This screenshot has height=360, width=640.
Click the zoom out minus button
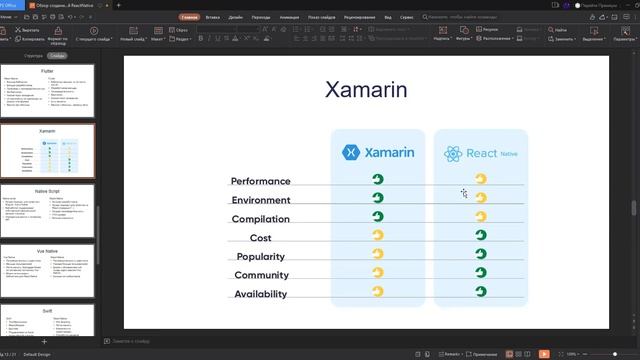pyautogui.click(x=584, y=354)
